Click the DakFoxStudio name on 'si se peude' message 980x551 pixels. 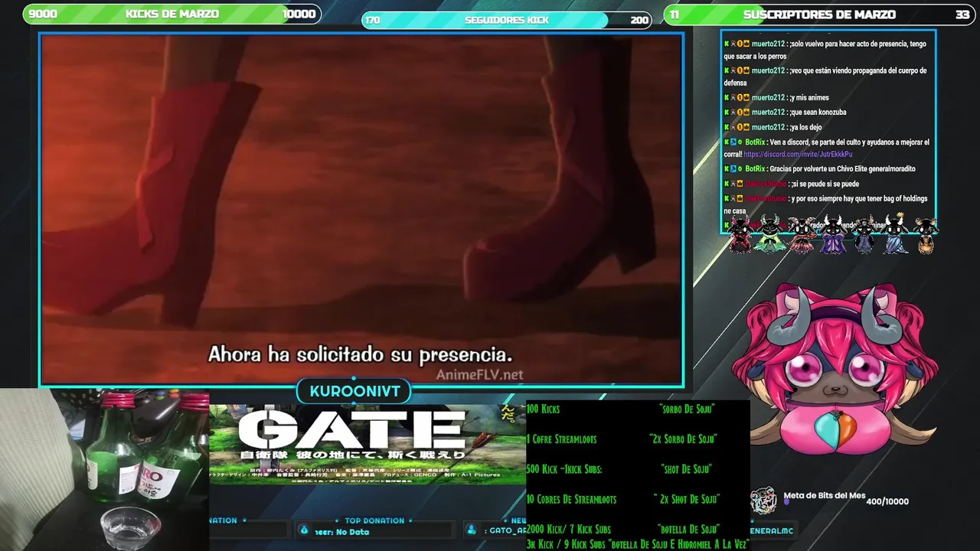[x=766, y=184]
